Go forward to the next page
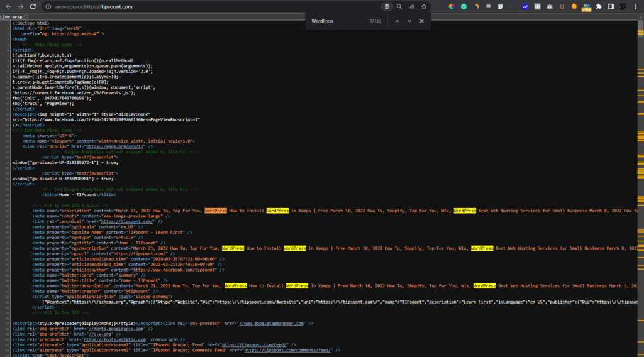 (21, 6)
